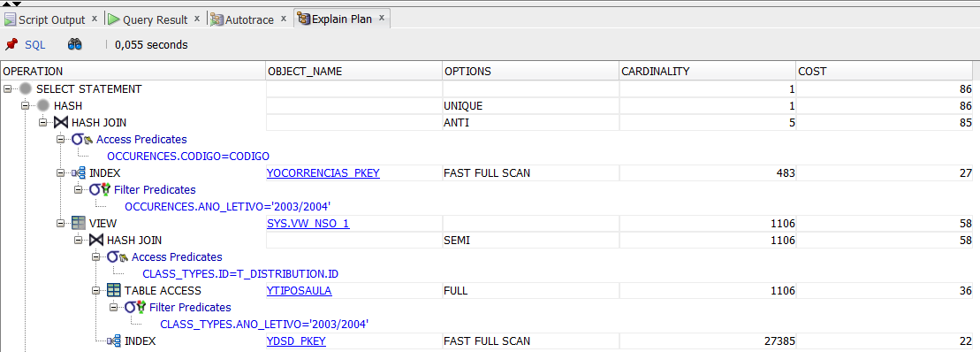Viewport: 980px width, 352px height.
Task: Close the Script Output tab
Action: [x=95, y=19]
